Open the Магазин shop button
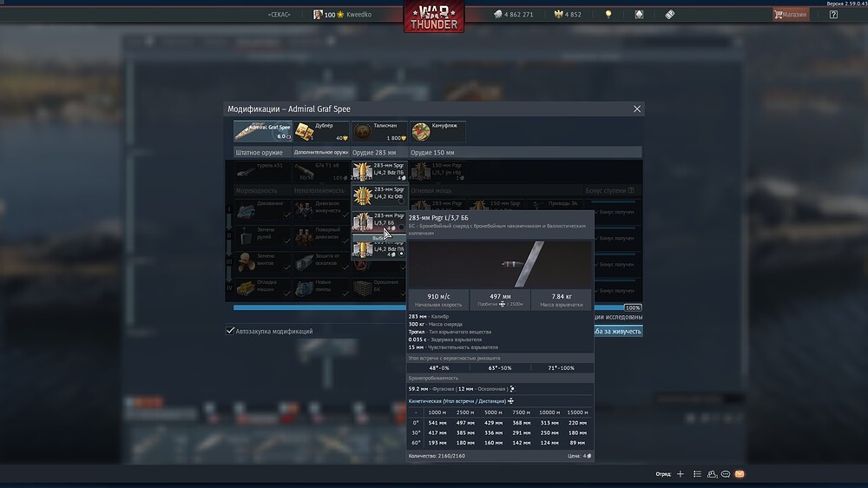Viewport: 868px width, 488px height. pos(791,15)
